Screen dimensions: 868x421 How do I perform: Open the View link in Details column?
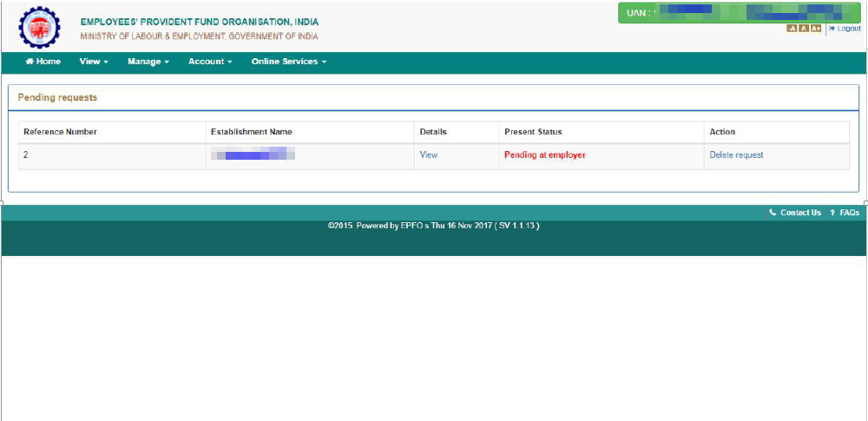429,155
